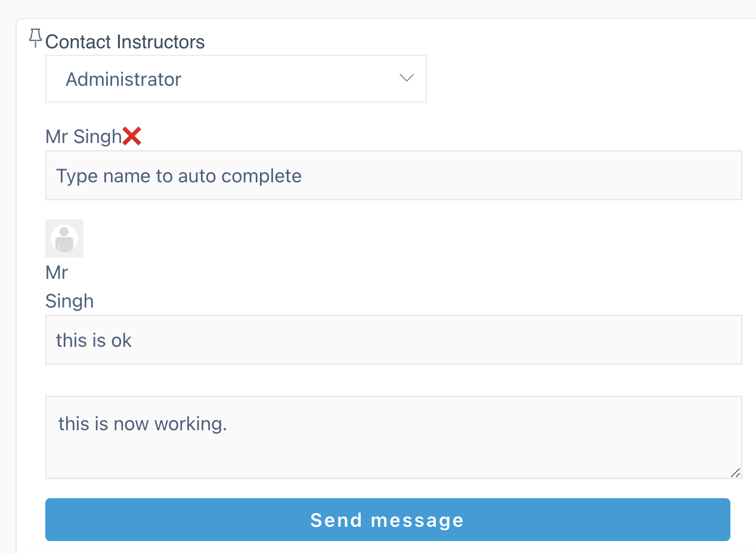Screen dimensions: 756x553
Task: Click the dropdown chevron arrow icon
Action: coord(407,78)
